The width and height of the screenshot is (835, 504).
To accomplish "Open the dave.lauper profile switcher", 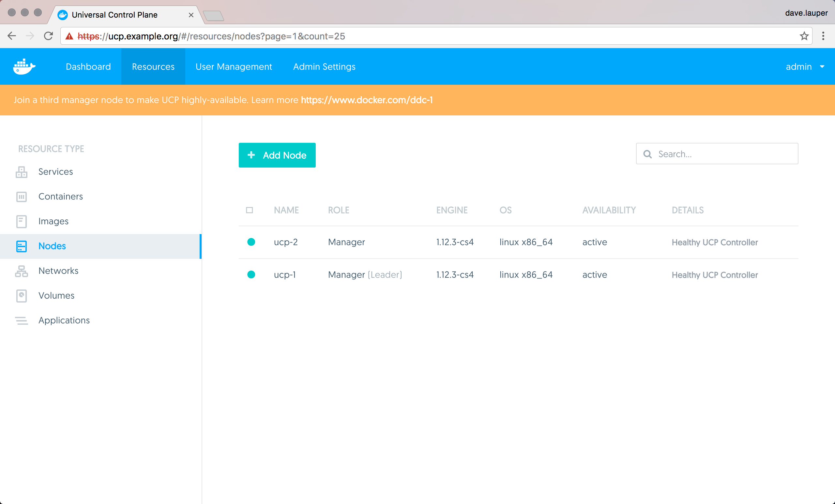I will (806, 13).
